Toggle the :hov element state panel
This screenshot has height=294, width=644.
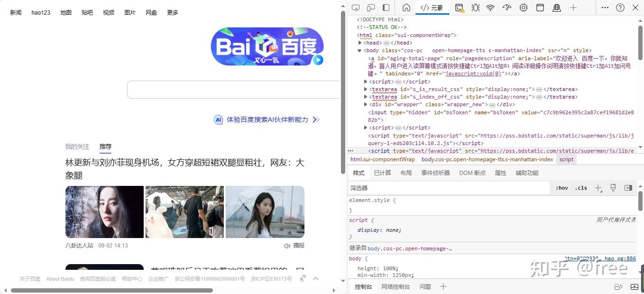(x=562, y=188)
